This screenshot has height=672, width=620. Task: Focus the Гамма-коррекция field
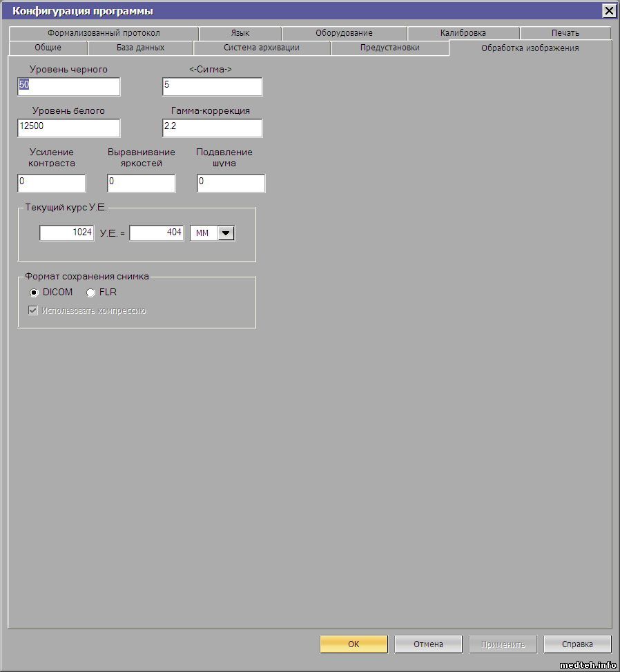212,128
